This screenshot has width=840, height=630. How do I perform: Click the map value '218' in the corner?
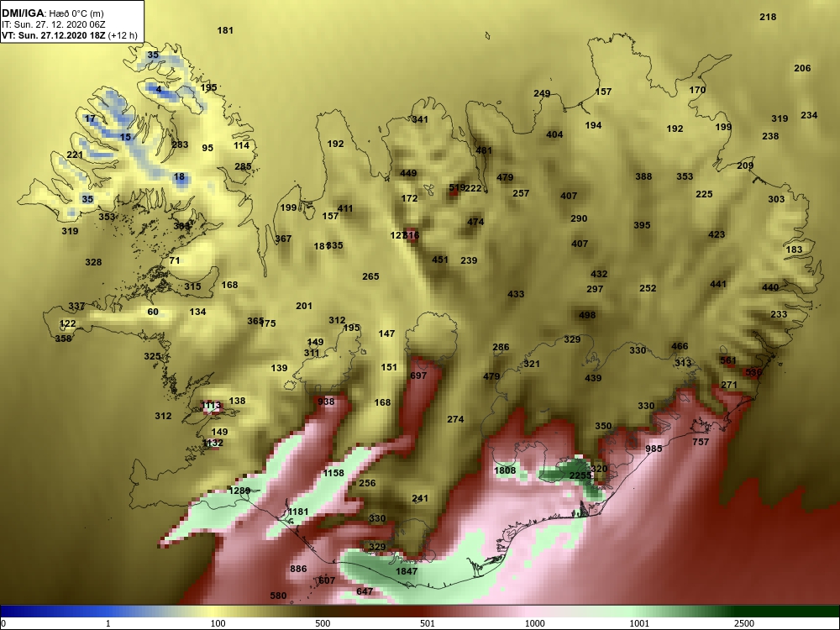(768, 17)
